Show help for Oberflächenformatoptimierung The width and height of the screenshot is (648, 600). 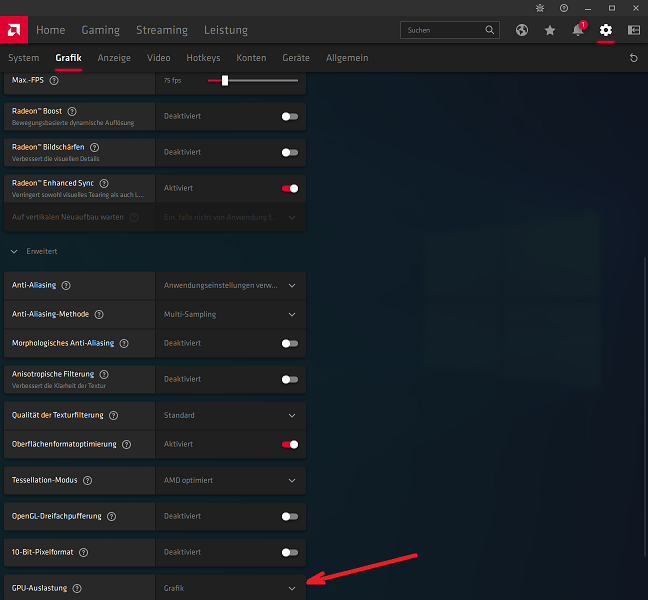126,444
